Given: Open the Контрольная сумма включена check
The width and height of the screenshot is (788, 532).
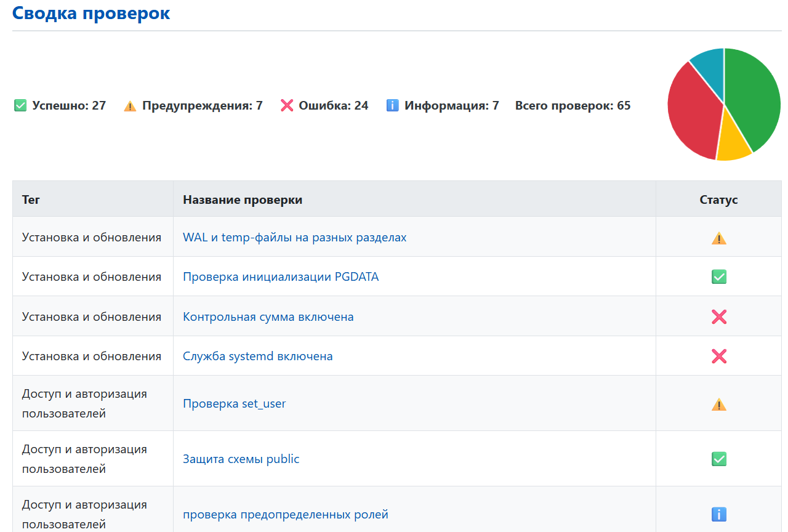Looking at the screenshot, I should pyautogui.click(x=268, y=316).
